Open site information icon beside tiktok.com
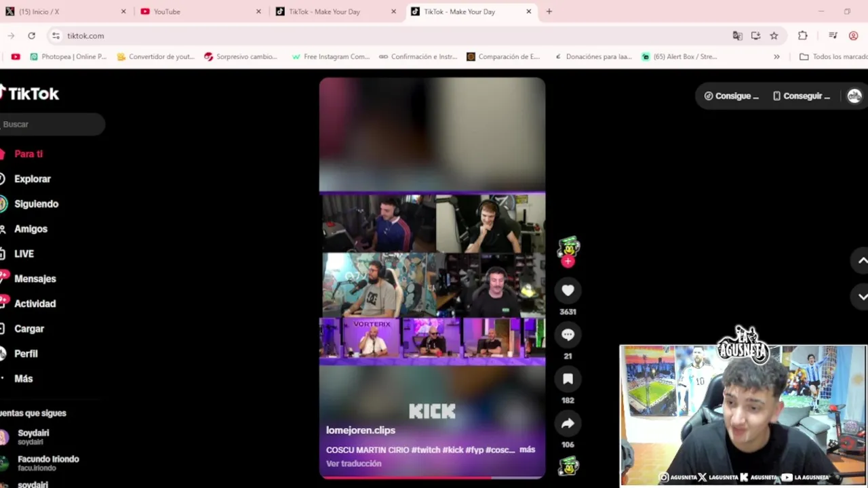The width and height of the screenshot is (868, 488). tap(56, 36)
